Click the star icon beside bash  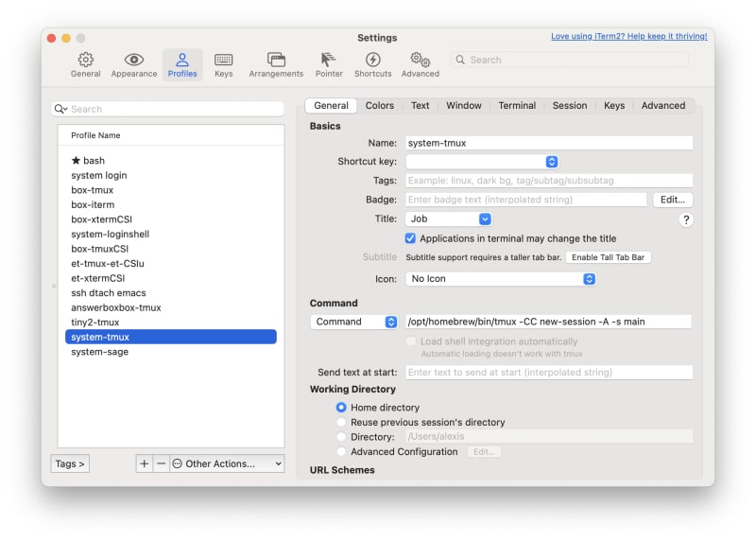[x=76, y=160]
